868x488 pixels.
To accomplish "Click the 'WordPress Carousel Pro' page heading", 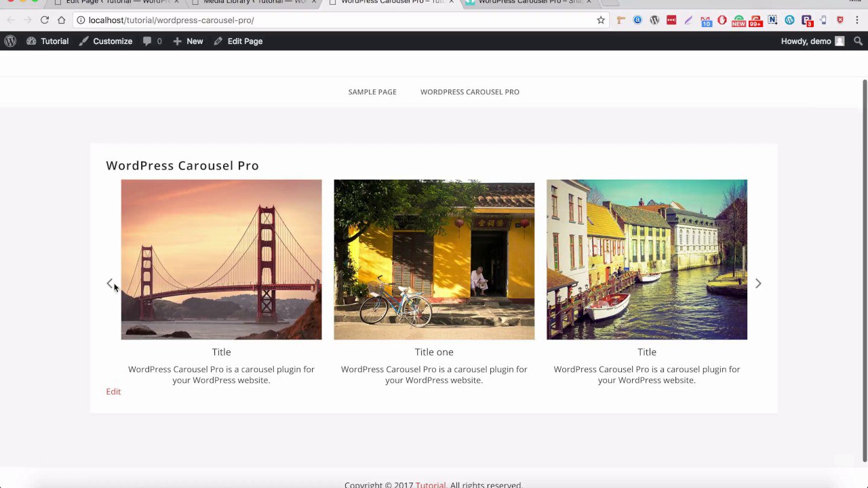I will 182,165.
